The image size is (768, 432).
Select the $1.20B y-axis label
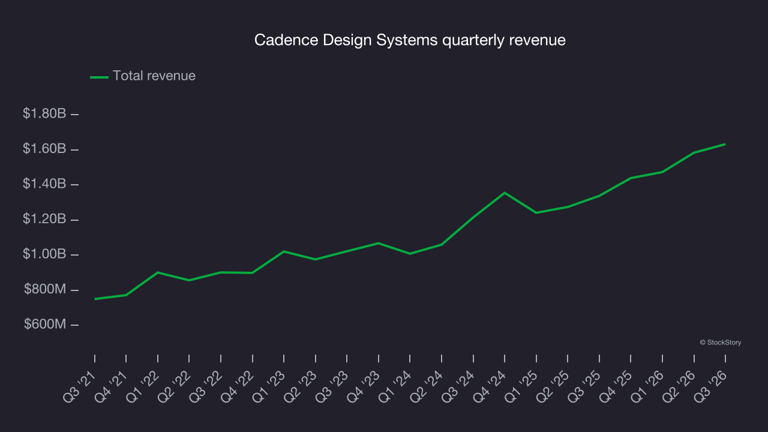click(44, 218)
